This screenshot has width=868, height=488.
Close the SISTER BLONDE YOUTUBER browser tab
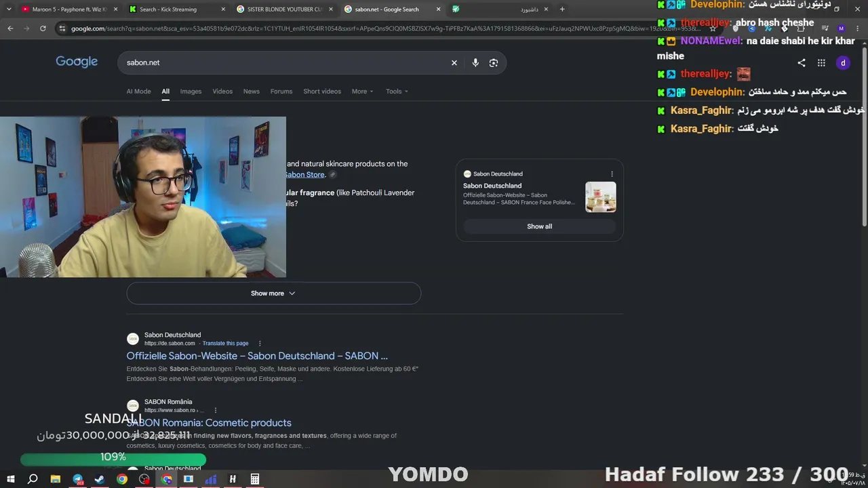click(331, 9)
